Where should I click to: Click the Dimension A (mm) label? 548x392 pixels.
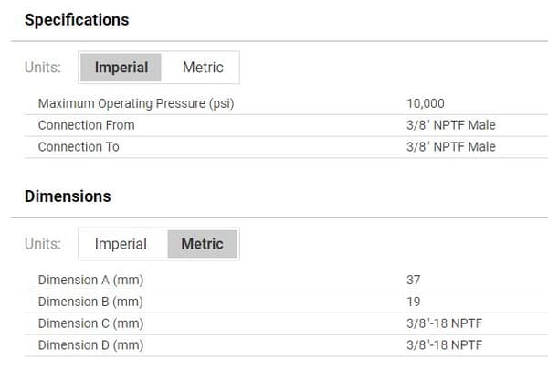tap(90, 281)
